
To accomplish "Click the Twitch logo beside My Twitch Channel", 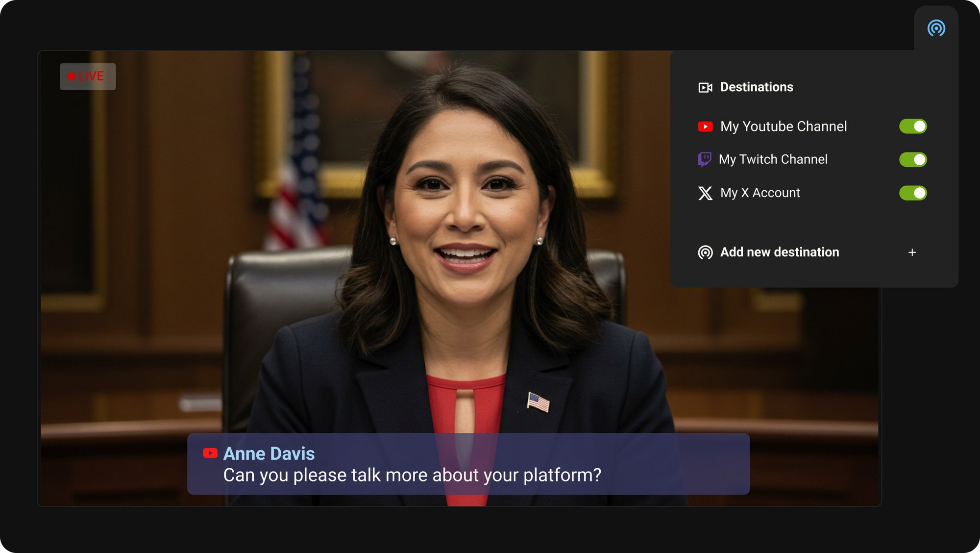I will pos(704,159).
